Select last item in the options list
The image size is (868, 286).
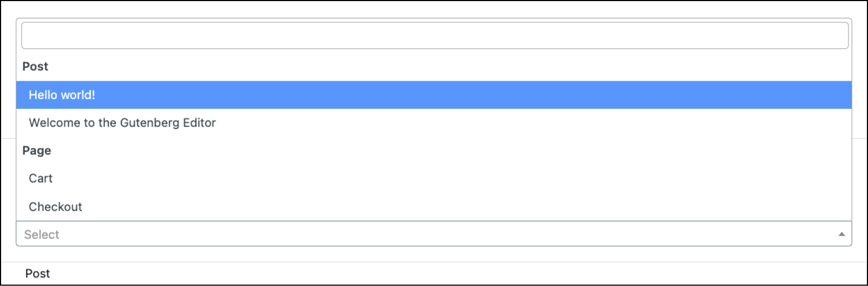pyautogui.click(x=55, y=207)
